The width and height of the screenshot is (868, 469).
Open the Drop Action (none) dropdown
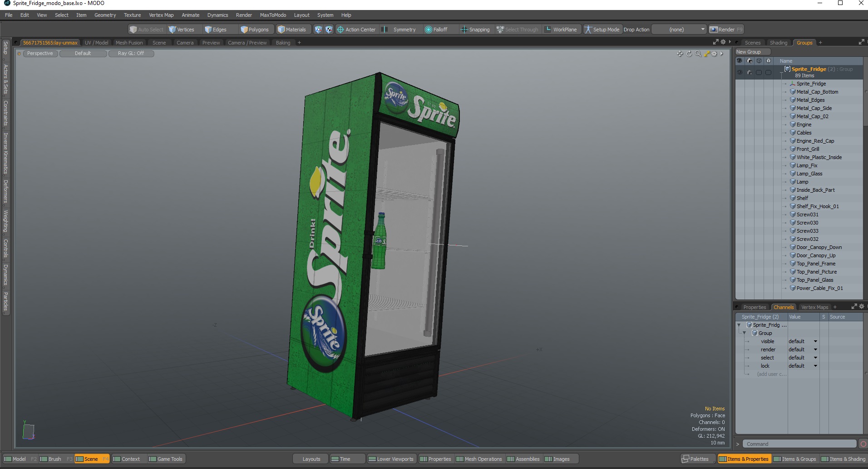click(680, 30)
